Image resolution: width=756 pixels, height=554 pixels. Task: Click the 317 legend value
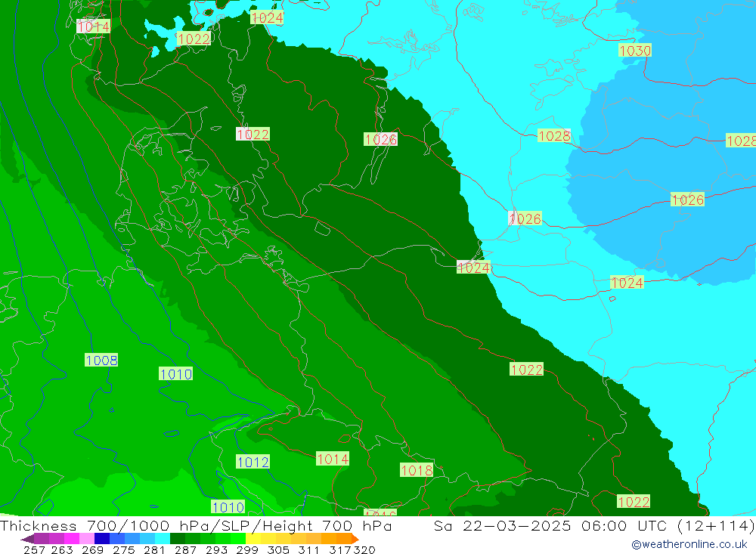(339, 549)
